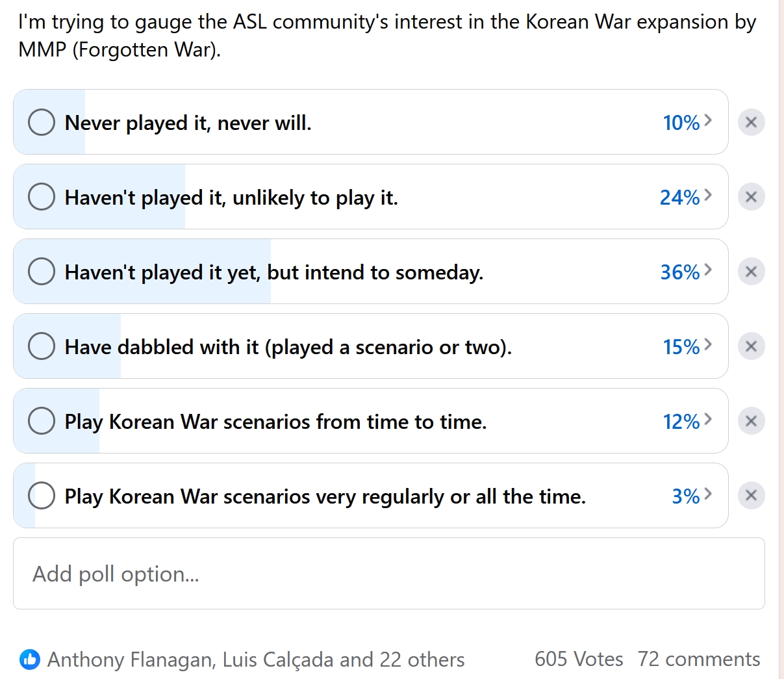Viewport: 784px width, 679px height.
Task: Select the "Have dabbled with it" radio option
Action: [42, 346]
